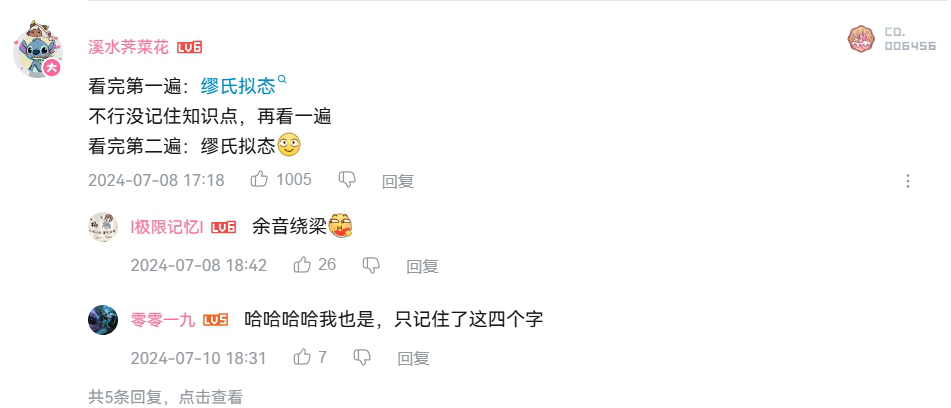This screenshot has width=951, height=408.
Task: Reply to 零零一九's comment
Action: coord(414,358)
